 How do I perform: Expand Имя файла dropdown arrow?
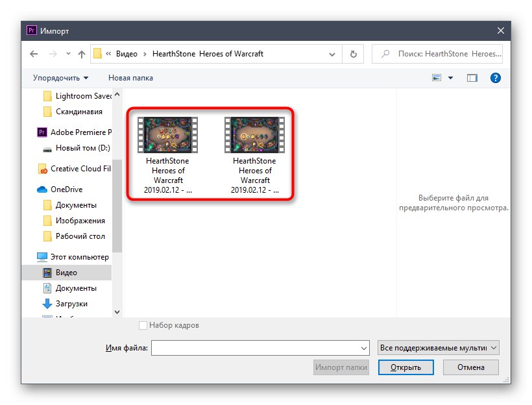[364, 349]
